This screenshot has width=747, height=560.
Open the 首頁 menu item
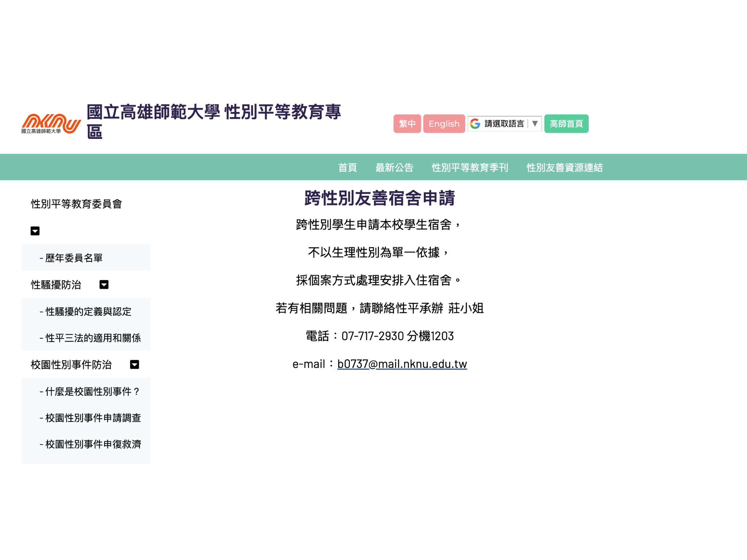tap(347, 167)
